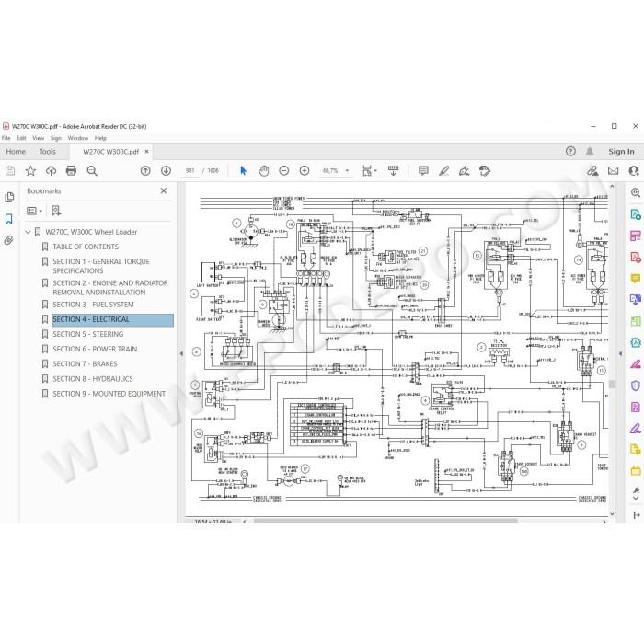Add a sticky note comment

[423, 170]
